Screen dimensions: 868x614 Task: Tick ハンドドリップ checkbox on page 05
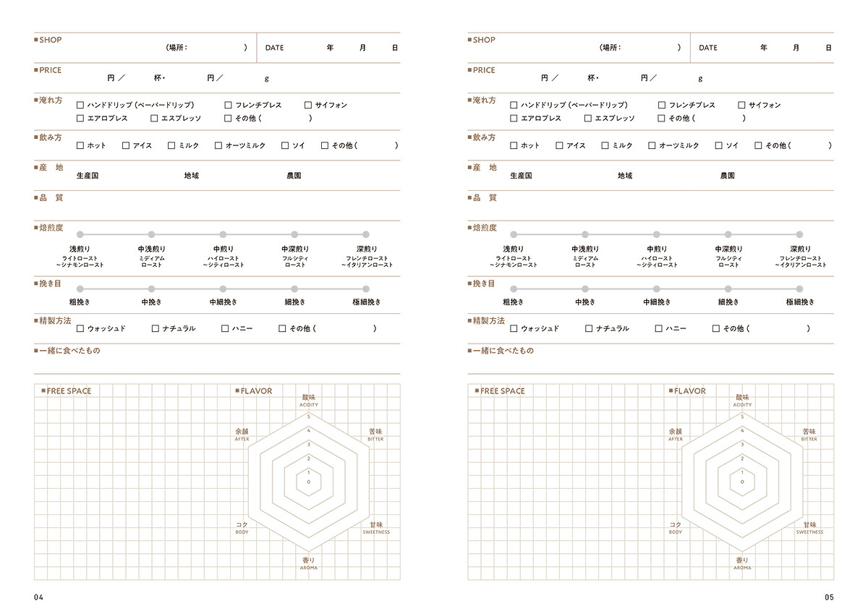coord(514,105)
